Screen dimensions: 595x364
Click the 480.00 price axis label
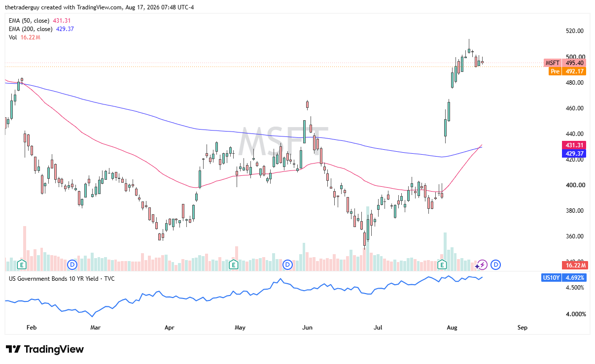(574, 83)
